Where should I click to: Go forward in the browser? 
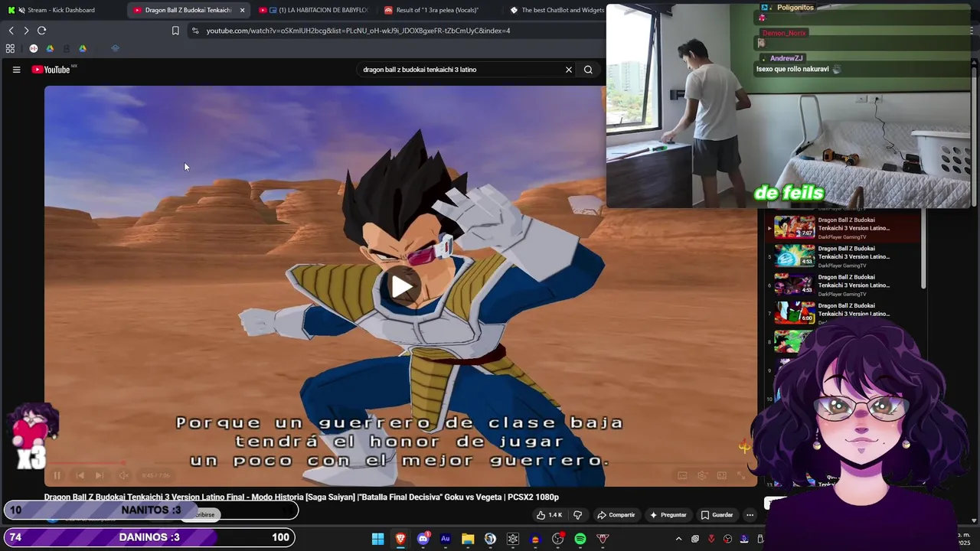coord(26,31)
